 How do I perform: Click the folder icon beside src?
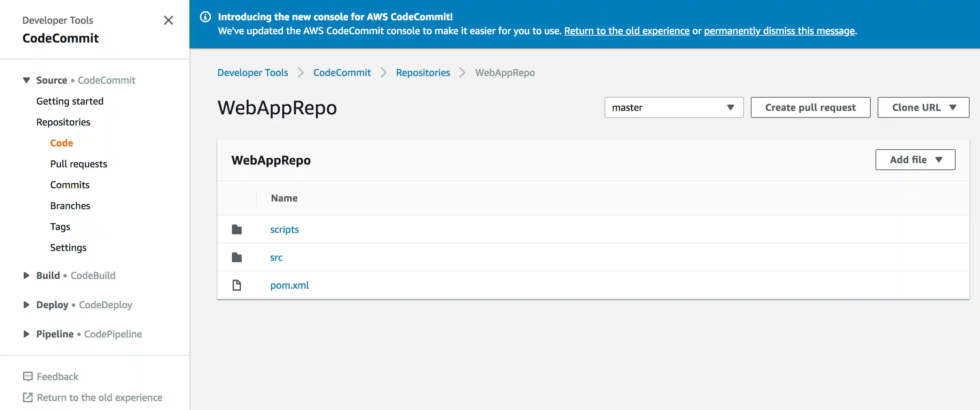pos(236,257)
